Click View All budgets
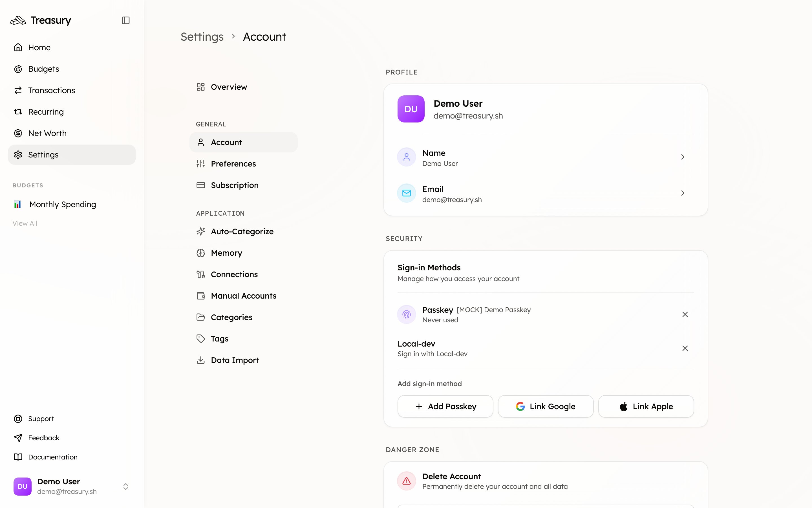The height and width of the screenshot is (508, 812). click(x=25, y=224)
